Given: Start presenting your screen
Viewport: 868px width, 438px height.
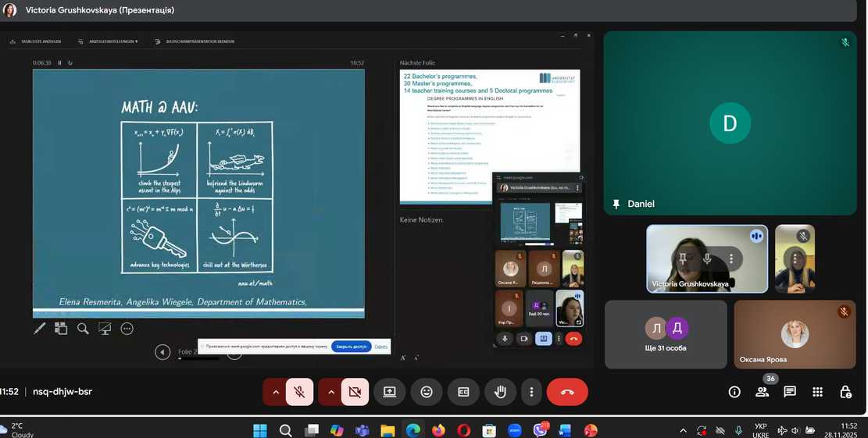Looking at the screenshot, I should (389, 392).
